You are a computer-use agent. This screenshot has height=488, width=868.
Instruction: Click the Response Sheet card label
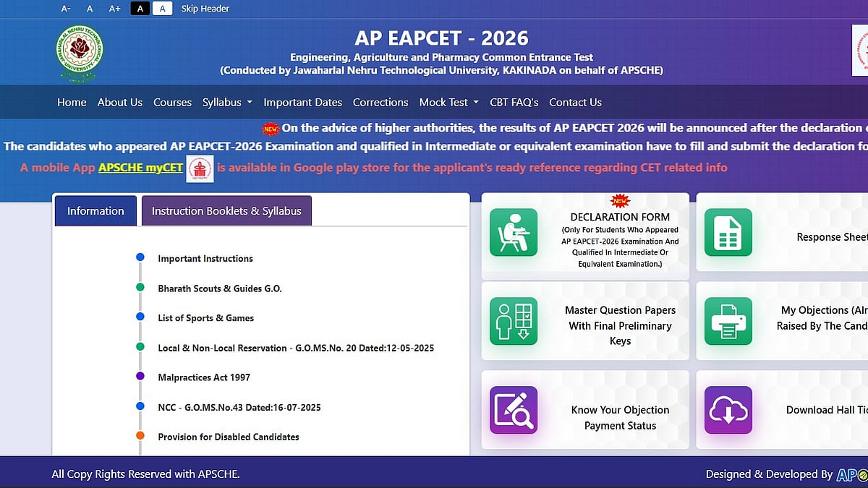point(832,237)
